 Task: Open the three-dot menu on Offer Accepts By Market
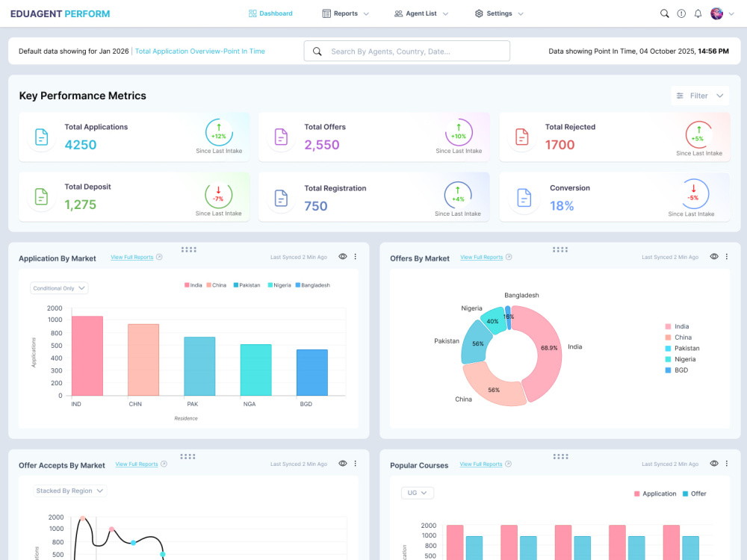pos(356,464)
